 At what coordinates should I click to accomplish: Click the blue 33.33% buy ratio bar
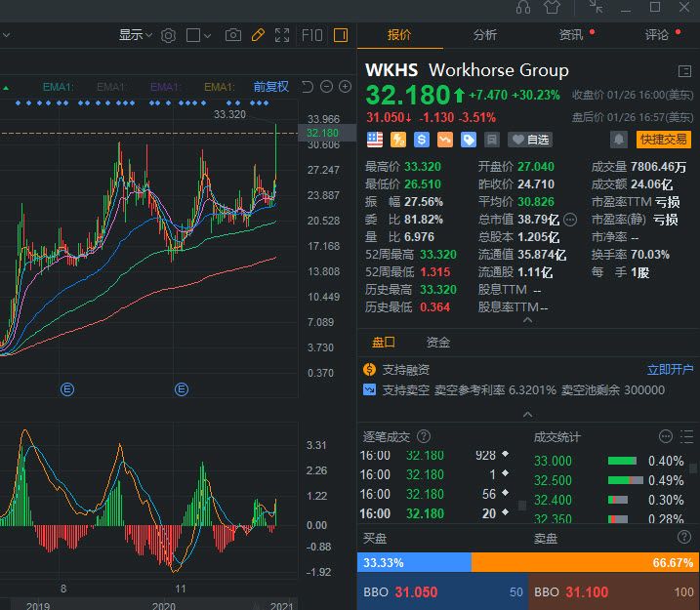[x=414, y=562]
